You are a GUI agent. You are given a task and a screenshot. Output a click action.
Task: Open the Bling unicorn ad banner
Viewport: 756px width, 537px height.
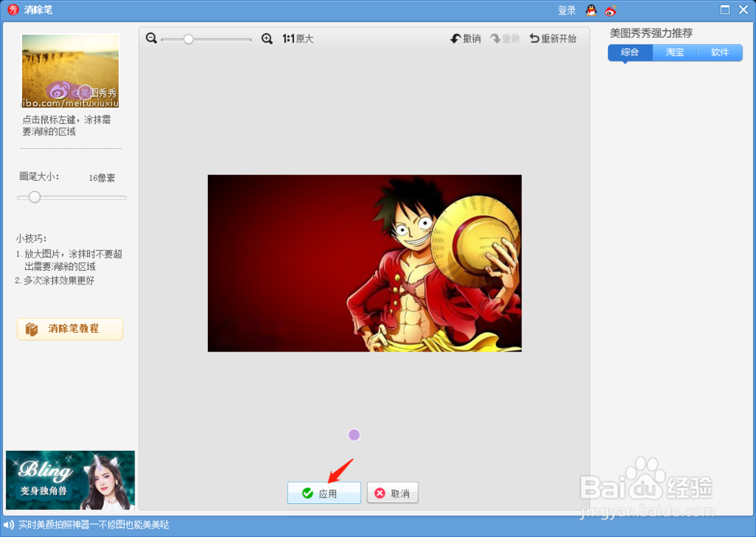[x=70, y=480]
